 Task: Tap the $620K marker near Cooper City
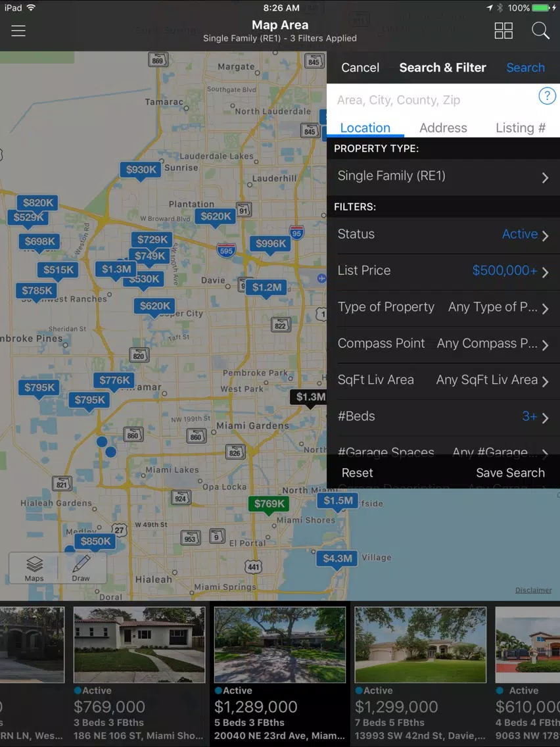tap(154, 306)
